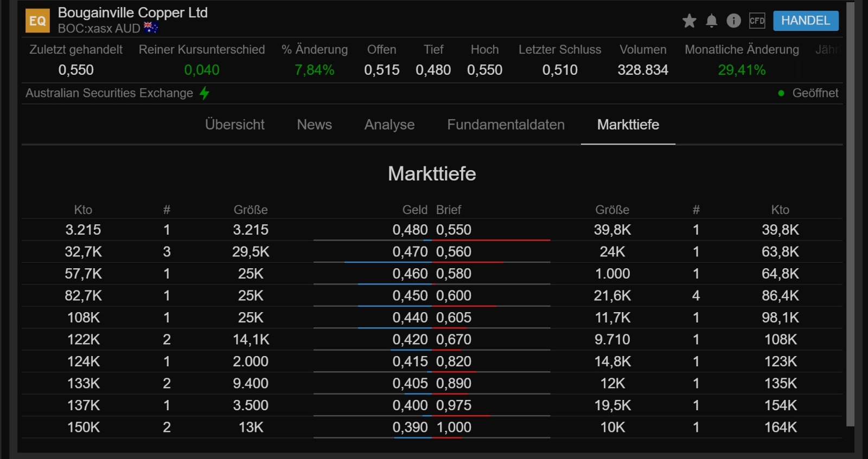Image resolution: width=868 pixels, height=459 pixels.
Task: Set a price alert with bell icon
Action: pyautogui.click(x=712, y=21)
